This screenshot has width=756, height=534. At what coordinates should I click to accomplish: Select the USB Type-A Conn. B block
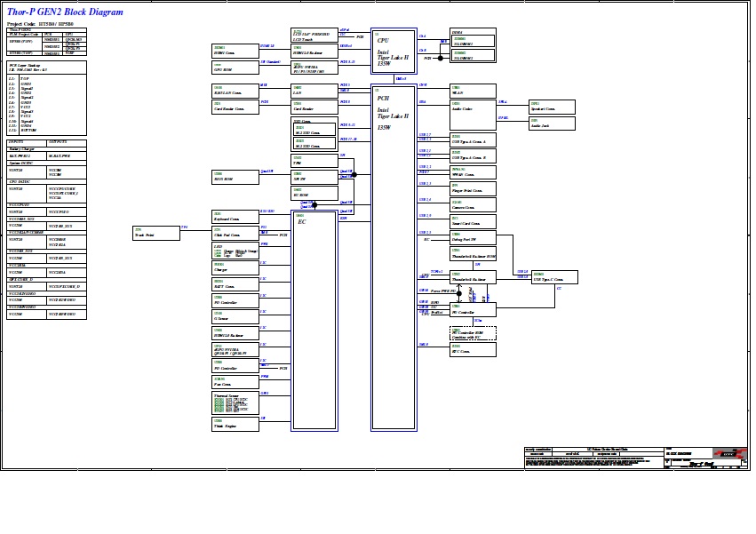(x=473, y=155)
